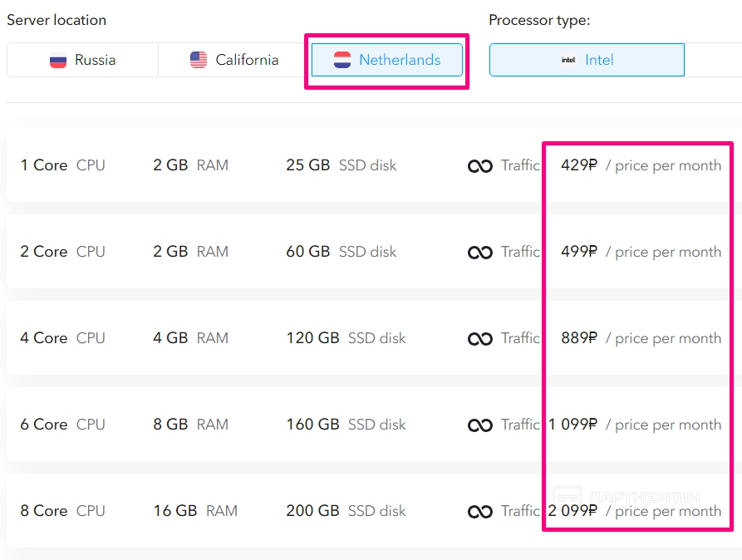The width and height of the screenshot is (742, 560).
Task: Click infinity traffic icon in 6 Core plan
Action: (480, 425)
